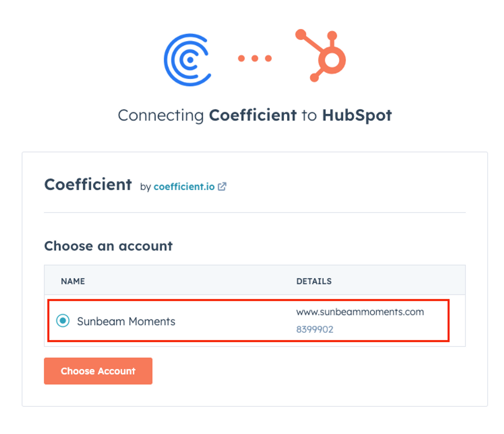Click the account ID 8399902
Screen dimensions: 504x434
[x=315, y=329]
